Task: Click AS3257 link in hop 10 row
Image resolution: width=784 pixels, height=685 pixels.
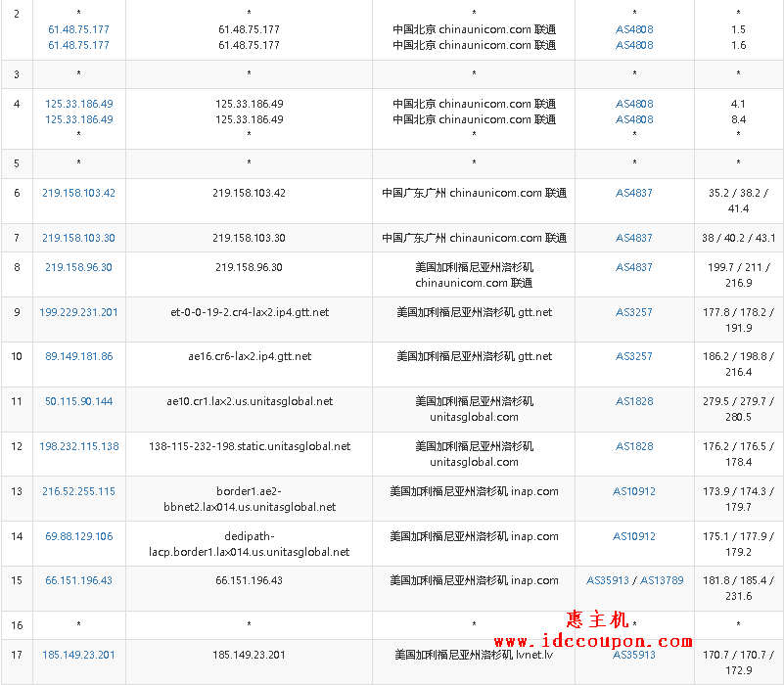Action: coord(633,356)
